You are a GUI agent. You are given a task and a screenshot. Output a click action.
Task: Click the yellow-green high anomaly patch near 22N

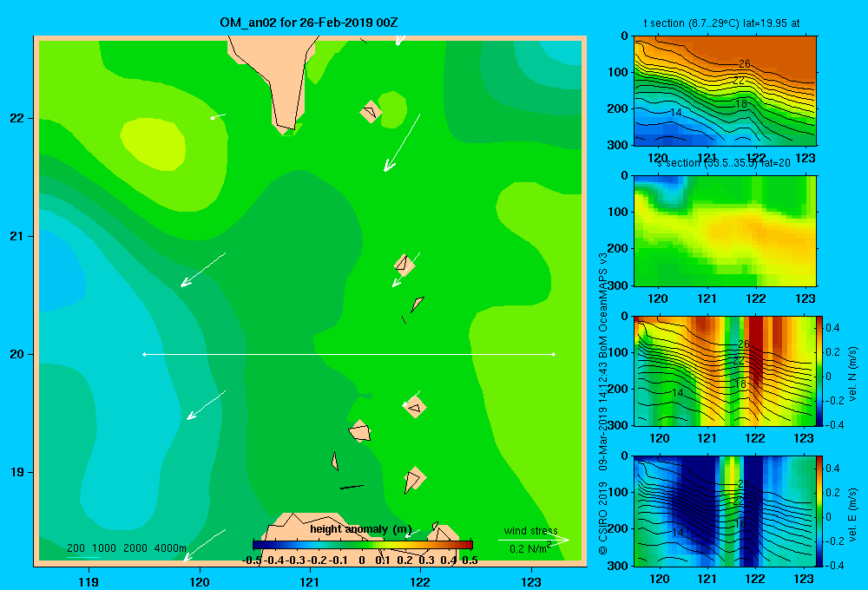click(x=153, y=144)
